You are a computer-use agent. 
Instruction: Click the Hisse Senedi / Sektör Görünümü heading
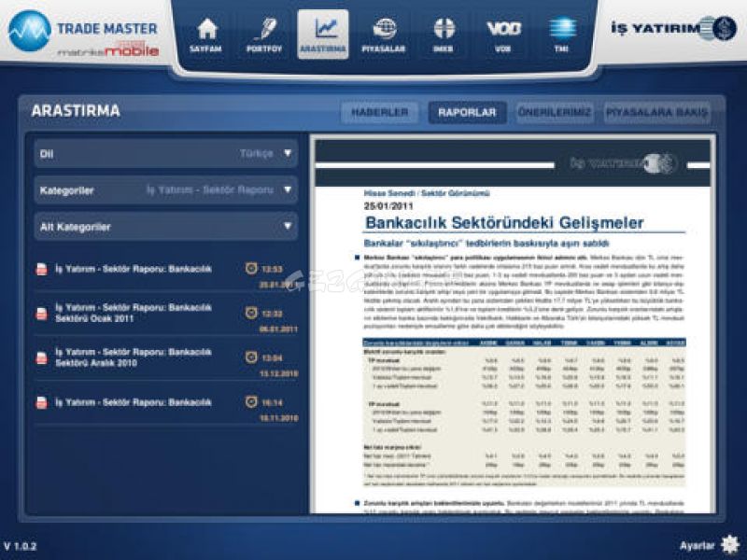coord(427,193)
